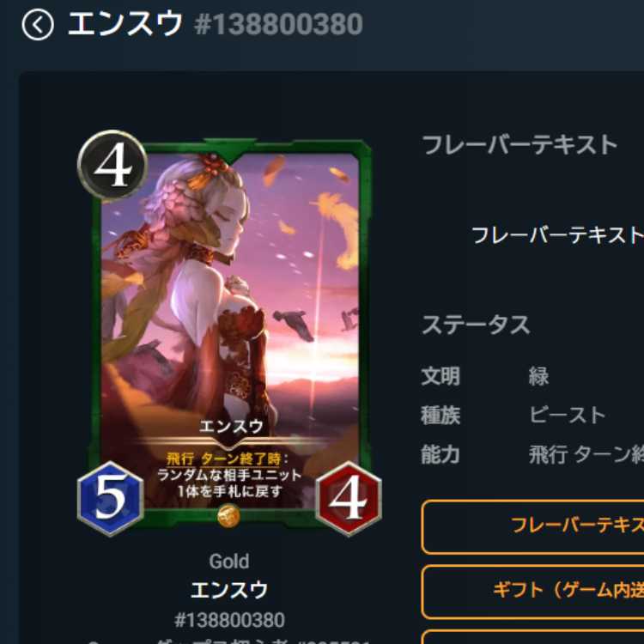Screen dimensions: 644x644
Task: Select the 種族 value ビースト
Action: pyautogui.click(x=568, y=415)
